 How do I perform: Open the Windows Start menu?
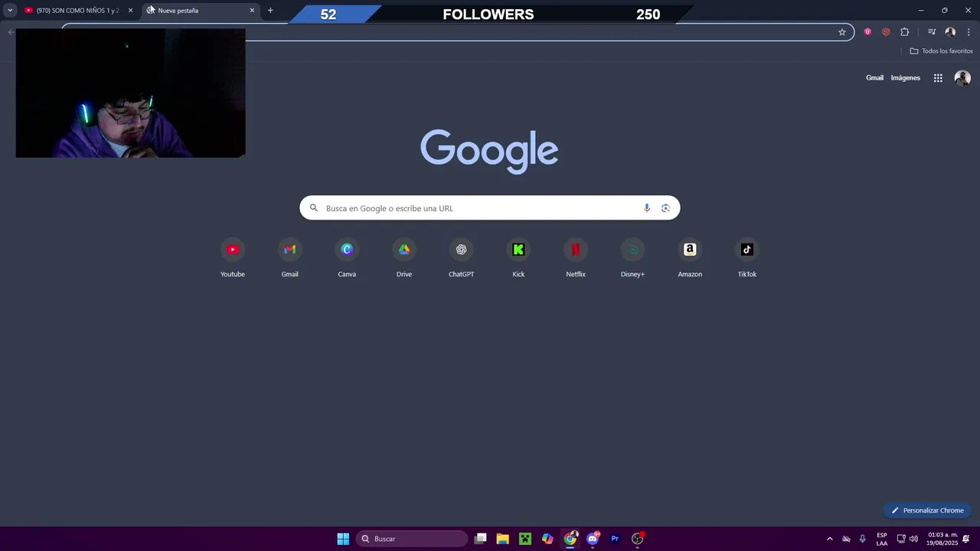click(343, 539)
